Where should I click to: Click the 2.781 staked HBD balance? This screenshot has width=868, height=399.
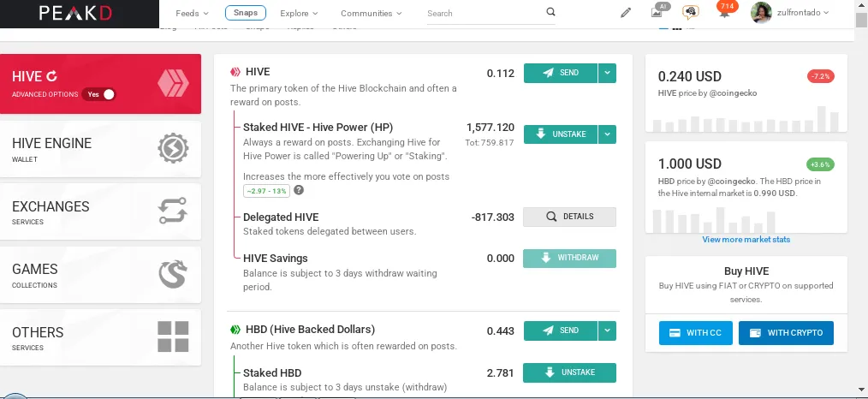click(501, 373)
